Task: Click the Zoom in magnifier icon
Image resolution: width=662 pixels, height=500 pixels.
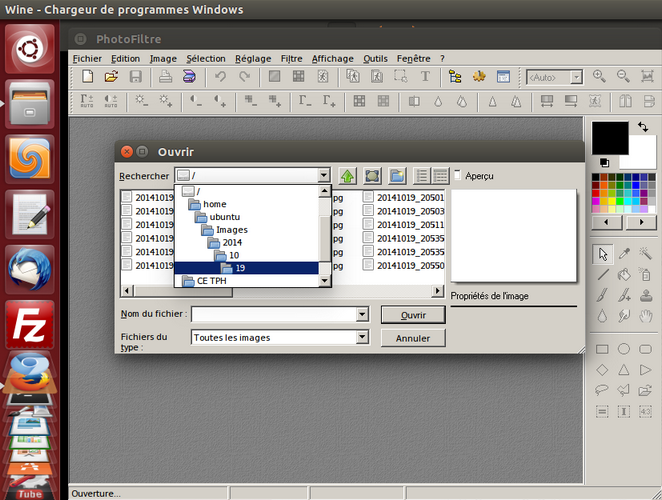Action: click(x=599, y=77)
